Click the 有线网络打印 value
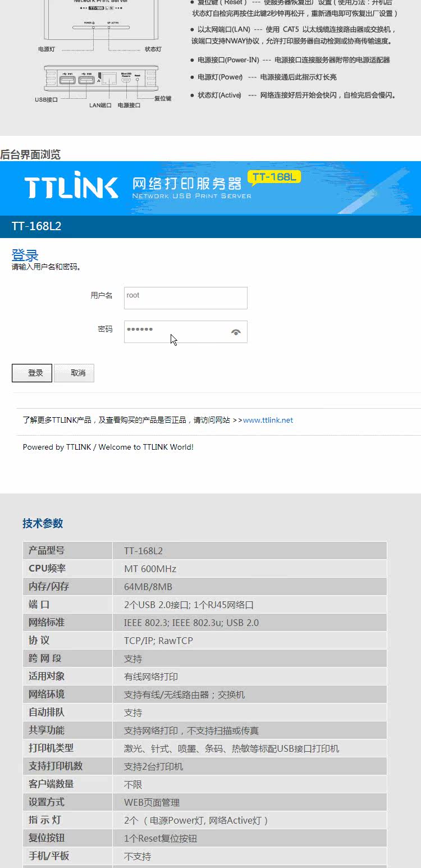This screenshot has height=868, width=421. 151,677
